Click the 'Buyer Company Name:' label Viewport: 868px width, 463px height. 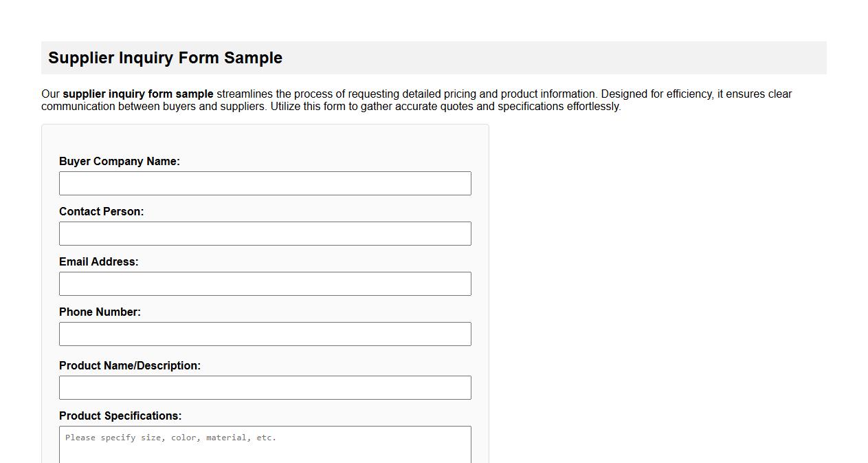119,161
